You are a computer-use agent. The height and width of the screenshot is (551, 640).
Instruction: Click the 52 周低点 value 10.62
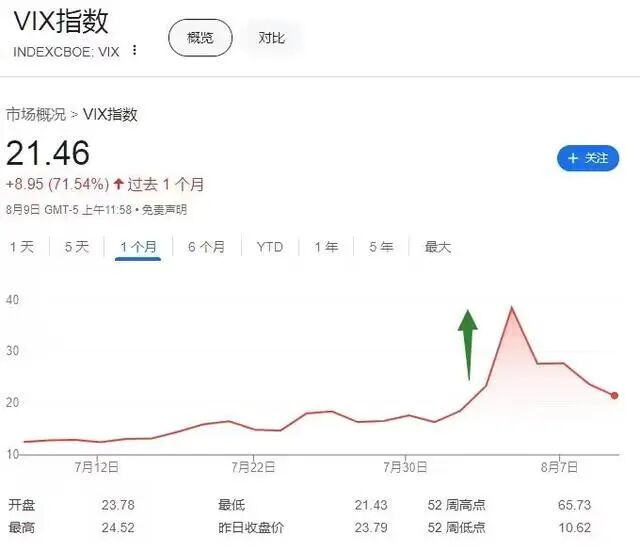pos(574,527)
